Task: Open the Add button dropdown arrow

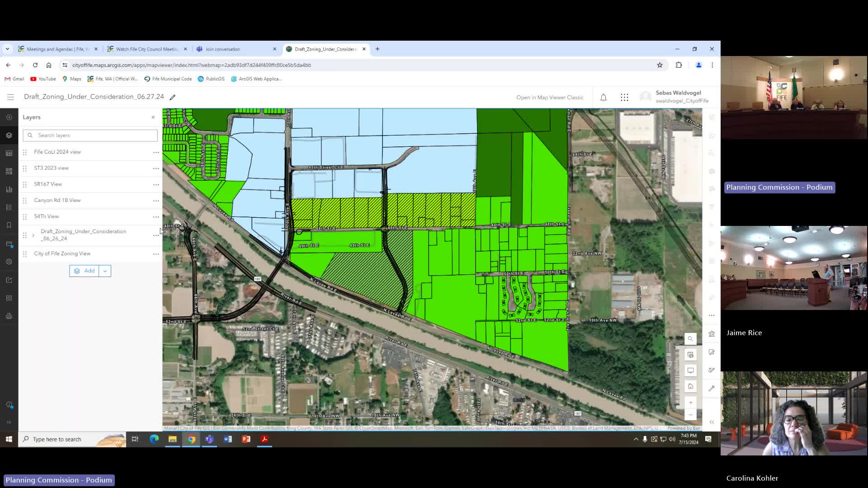Action: [105, 271]
